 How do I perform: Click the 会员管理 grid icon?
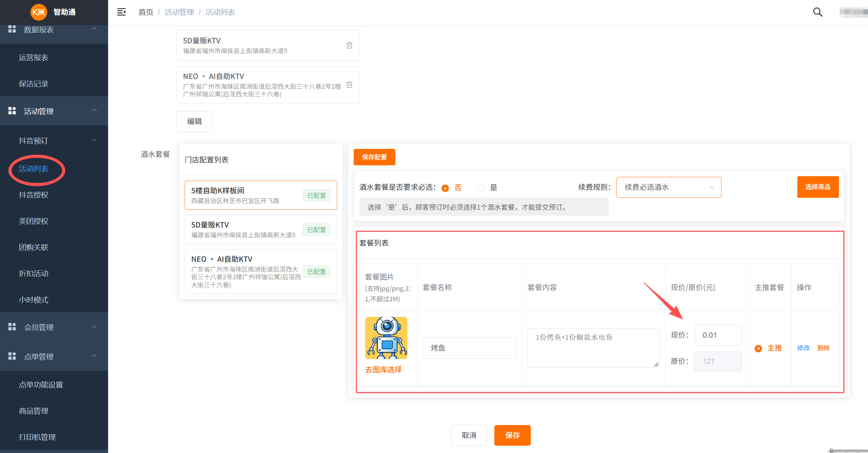pos(12,327)
